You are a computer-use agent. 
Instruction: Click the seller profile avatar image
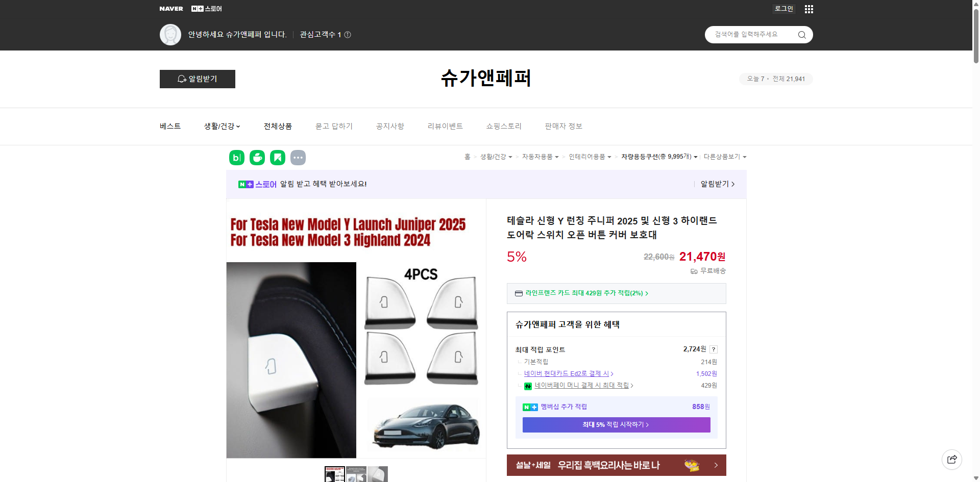coord(170,34)
